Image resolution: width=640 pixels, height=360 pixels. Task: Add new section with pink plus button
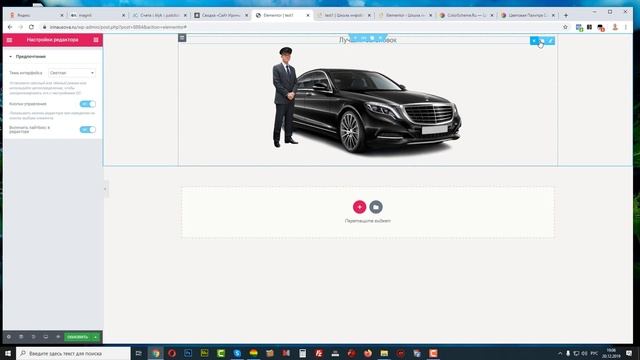[x=359, y=207]
